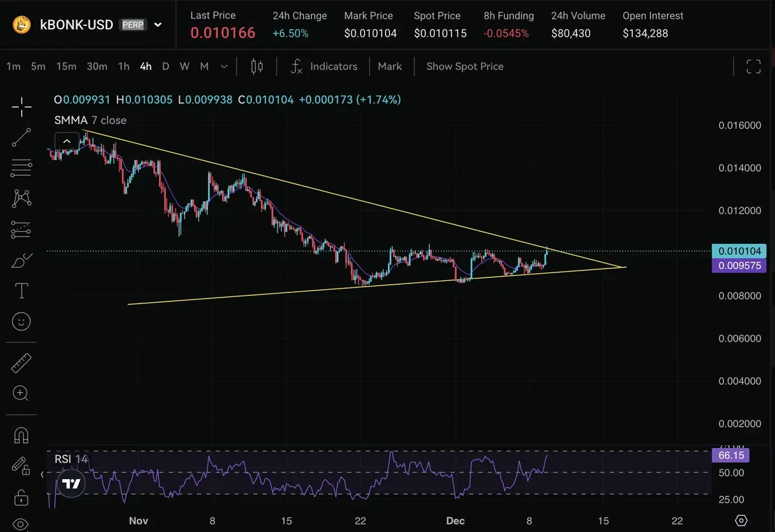775x532 pixels.
Task: Click the Spot Price $0.010115 value
Action: click(440, 33)
